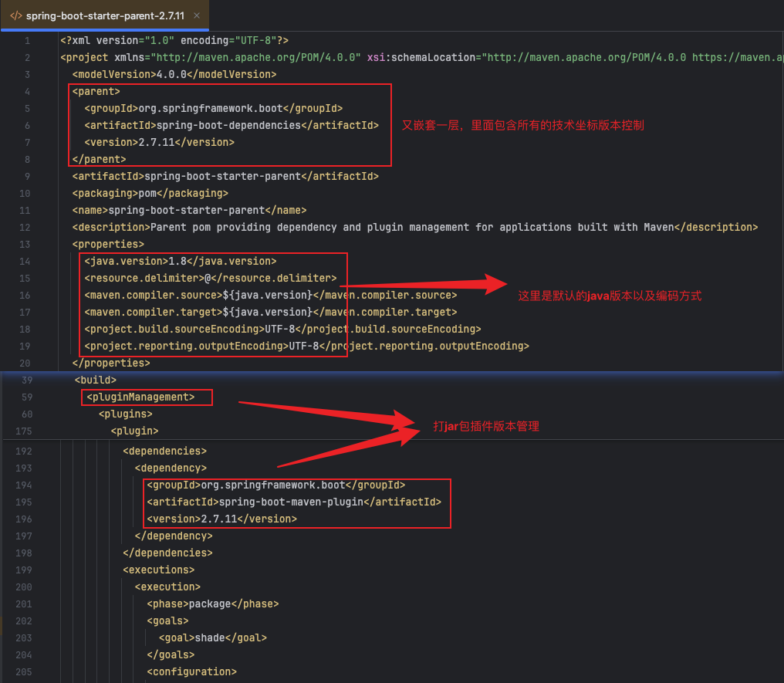Click the <goal>shade line
Viewport: 784px width, 683px height.
click(212, 638)
